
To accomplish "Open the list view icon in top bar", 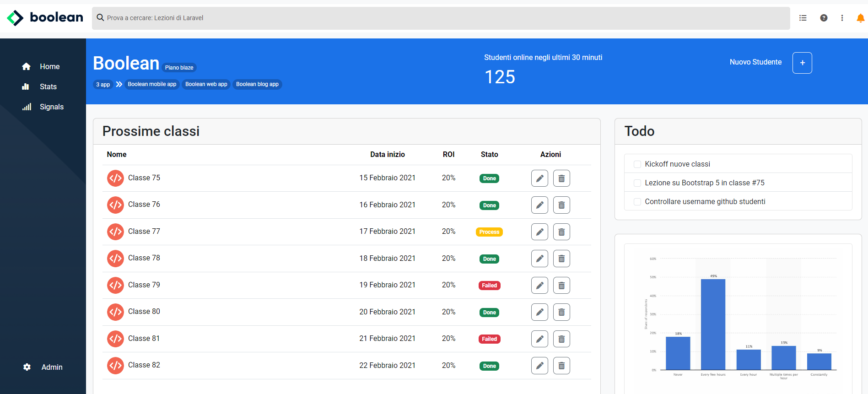I will [x=803, y=18].
